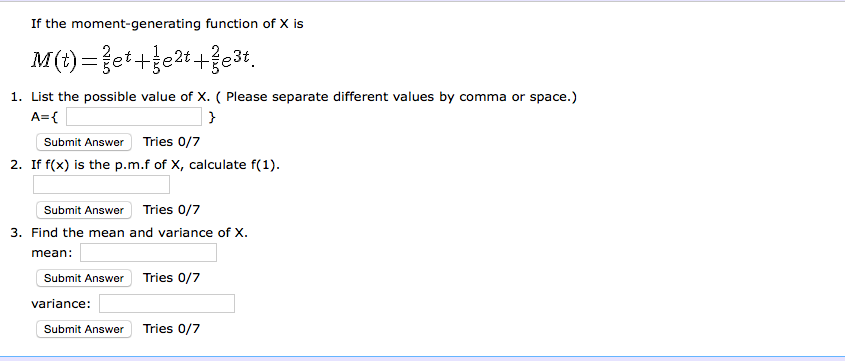The height and width of the screenshot is (361, 845).
Task: Click Tries 0/7 beside the variance submit button
Action: click(x=171, y=329)
